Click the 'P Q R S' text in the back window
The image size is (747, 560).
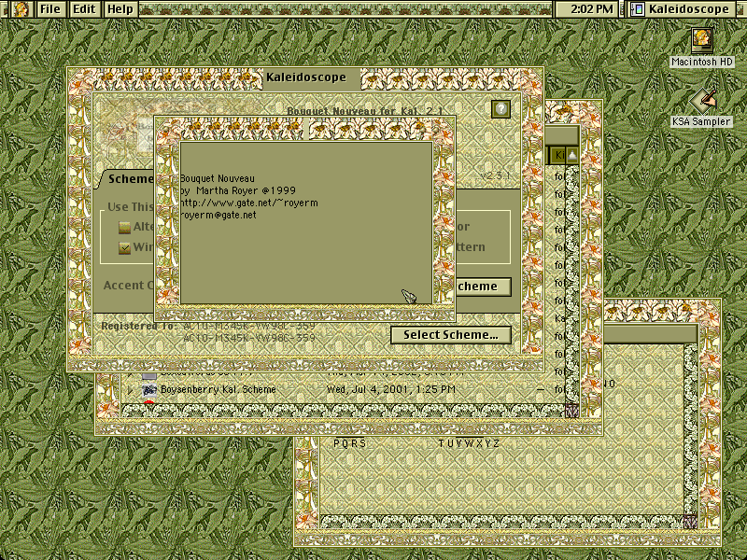coord(349,444)
